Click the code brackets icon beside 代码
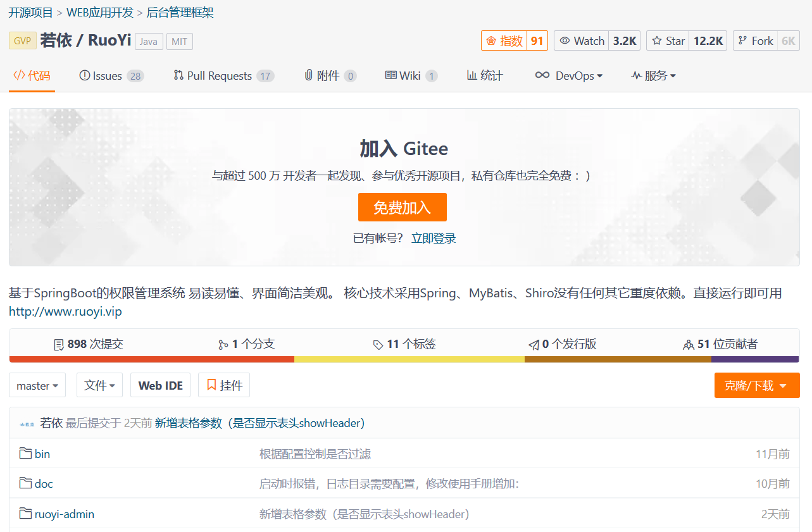 pyautogui.click(x=19, y=75)
